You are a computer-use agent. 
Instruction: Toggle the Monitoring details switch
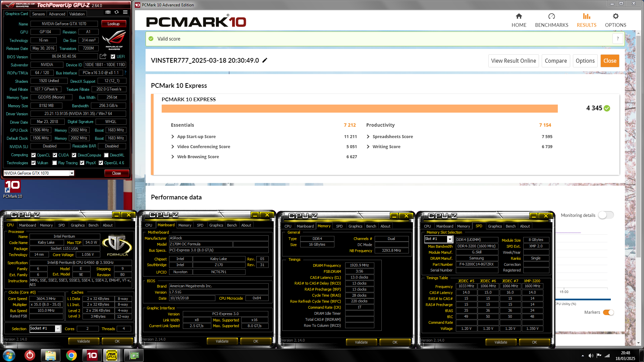(606, 215)
